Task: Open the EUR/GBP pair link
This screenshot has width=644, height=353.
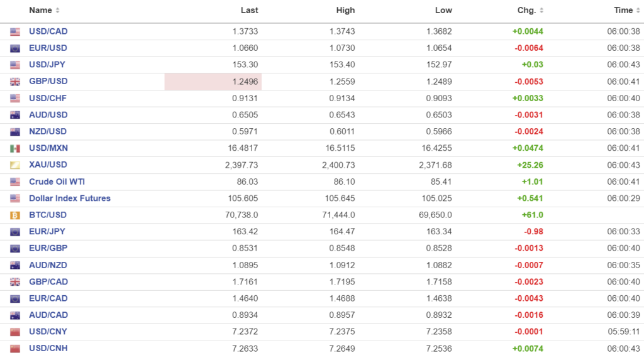Action: click(x=48, y=248)
